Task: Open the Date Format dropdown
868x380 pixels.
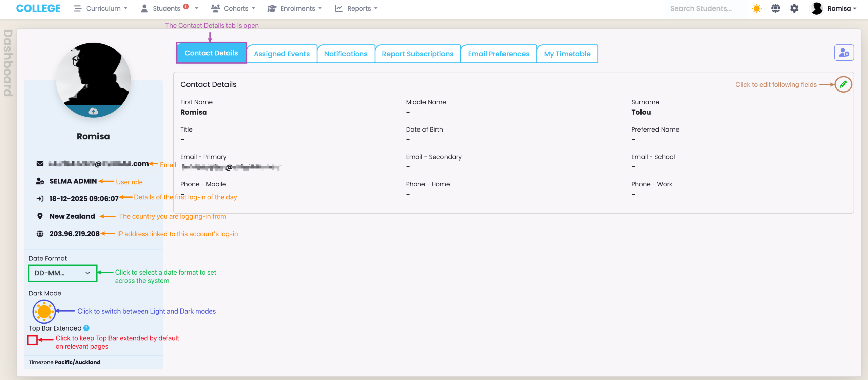Action: pyautogui.click(x=63, y=273)
